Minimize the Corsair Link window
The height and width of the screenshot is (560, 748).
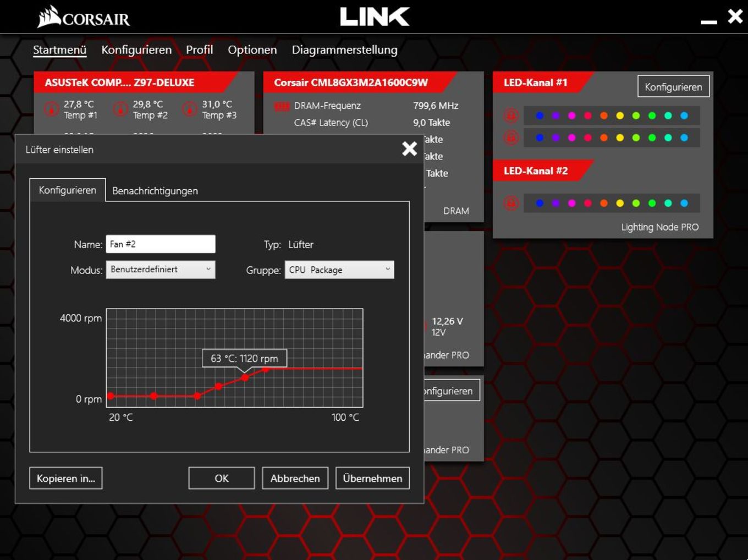click(x=709, y=22)
